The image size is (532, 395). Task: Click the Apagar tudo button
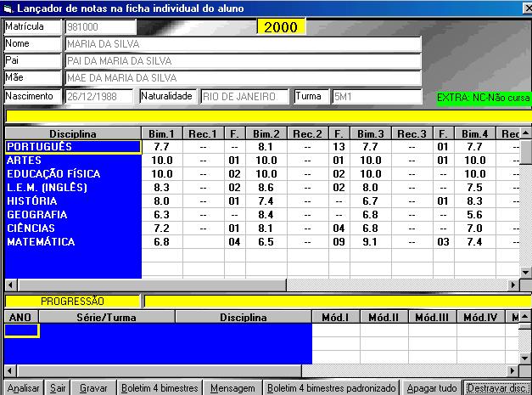point(433,387)
